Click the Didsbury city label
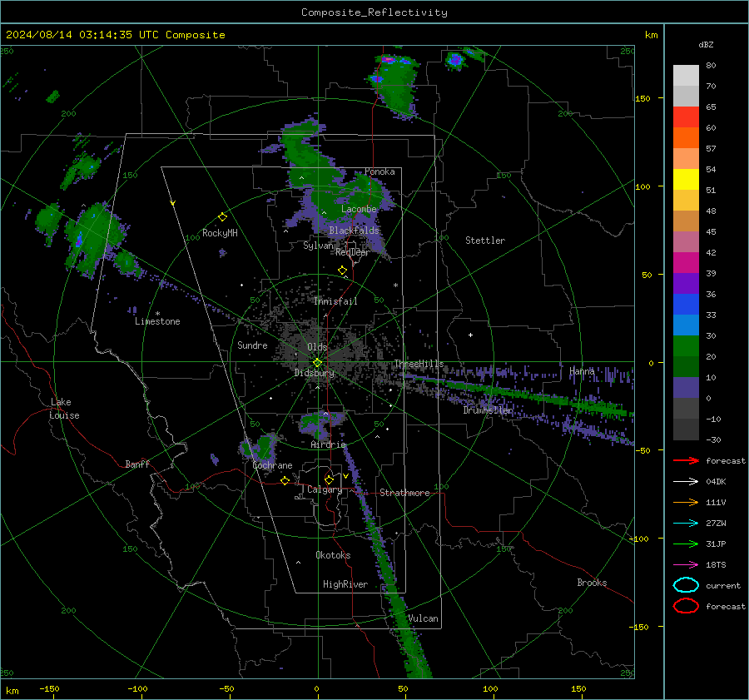Screen dimensions: 749x700 click(314, 373)
